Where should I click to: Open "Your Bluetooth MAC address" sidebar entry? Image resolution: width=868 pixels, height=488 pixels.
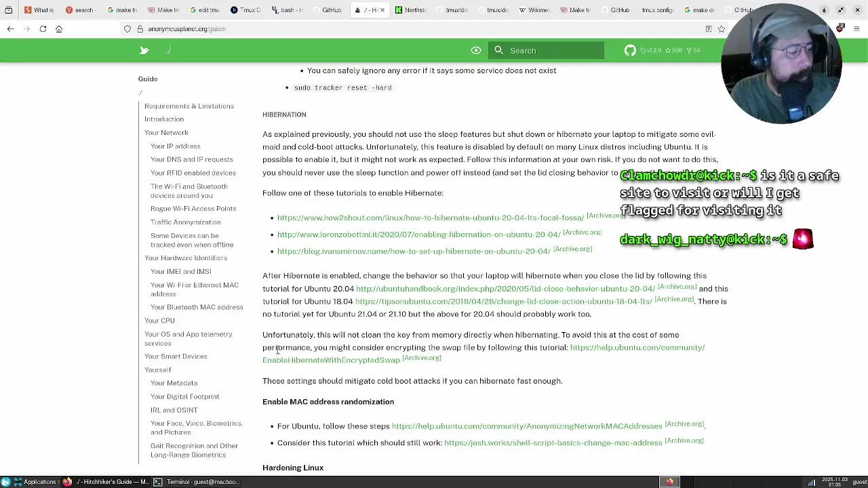pos(197,307)
